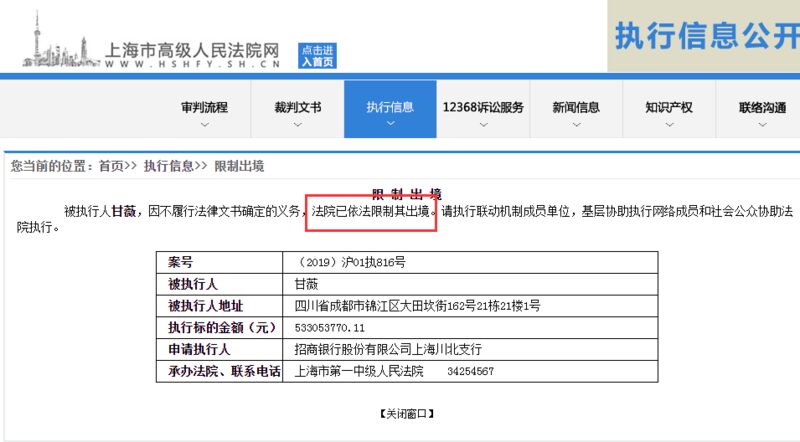Expand the chevron under 新闻信息
The width and height of the screenshot is (800, 442).
[577, 124]
